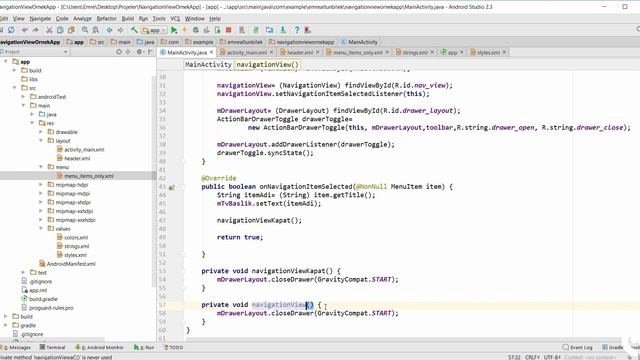This screenshot has width=640, height=360.
Task: Click the navigationView() method breadcrumb
Action: 268,64
